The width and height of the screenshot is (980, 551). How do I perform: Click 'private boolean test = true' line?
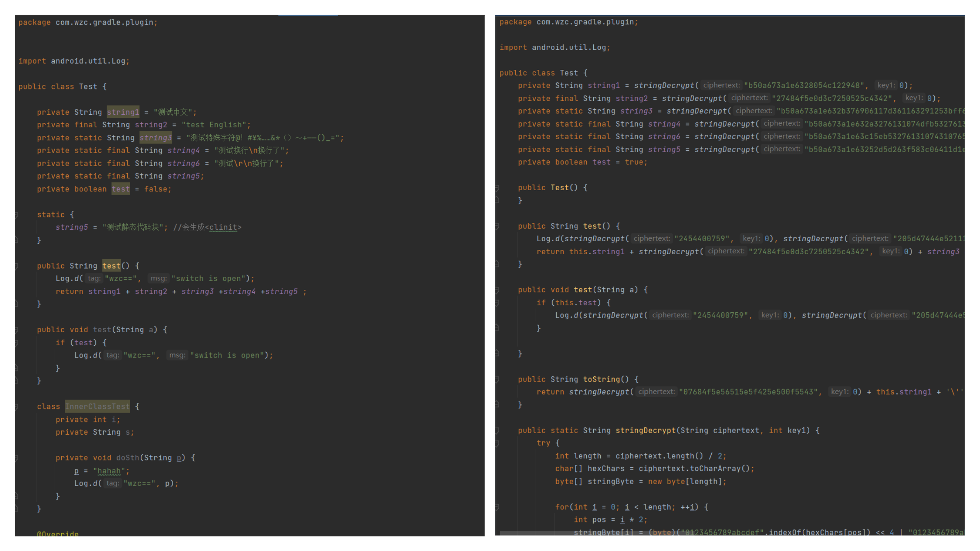[582, 162]
